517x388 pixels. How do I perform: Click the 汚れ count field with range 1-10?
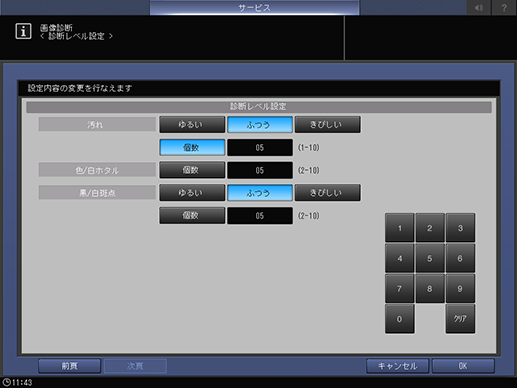pos(260,147)
